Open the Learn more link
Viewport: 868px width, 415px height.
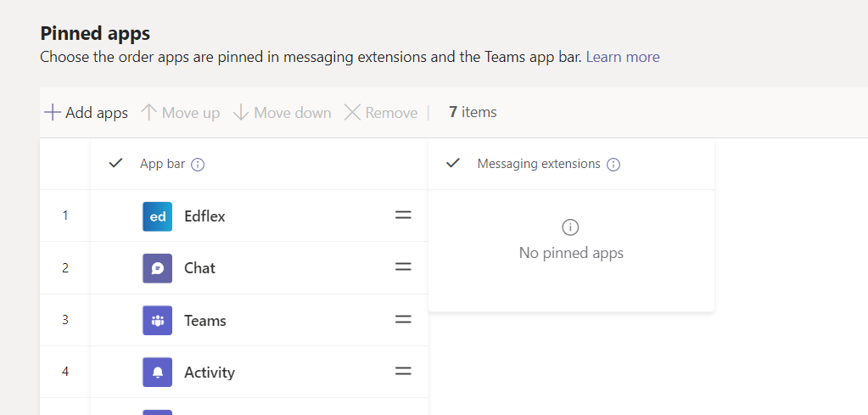(x=623, y=57)
